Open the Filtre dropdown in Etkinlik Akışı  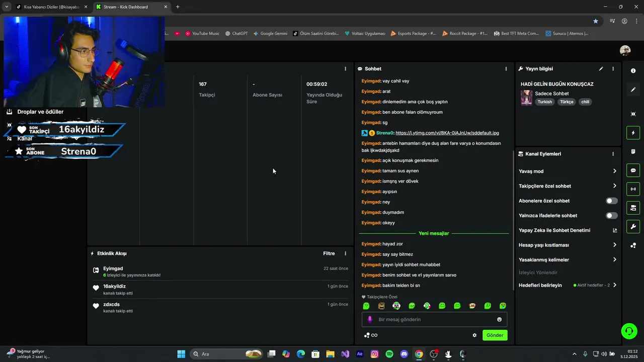point(329,253)
